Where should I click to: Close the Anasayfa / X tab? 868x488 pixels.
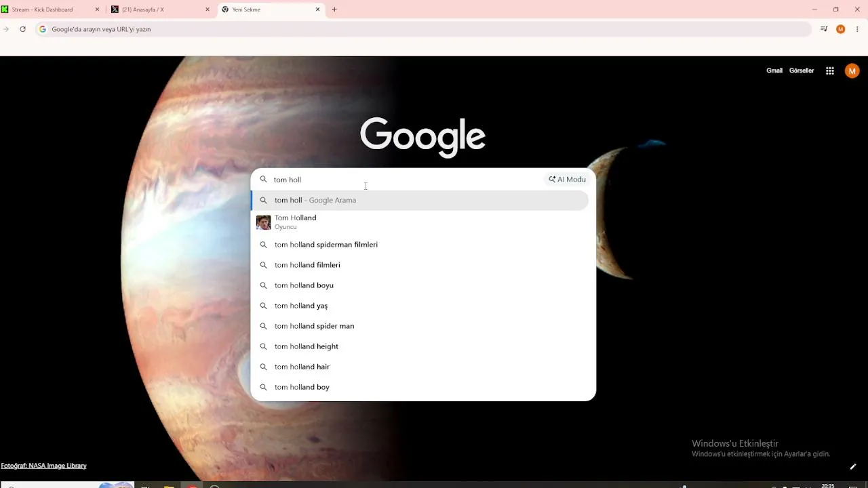pyautogui.click(x=208, y=9)
